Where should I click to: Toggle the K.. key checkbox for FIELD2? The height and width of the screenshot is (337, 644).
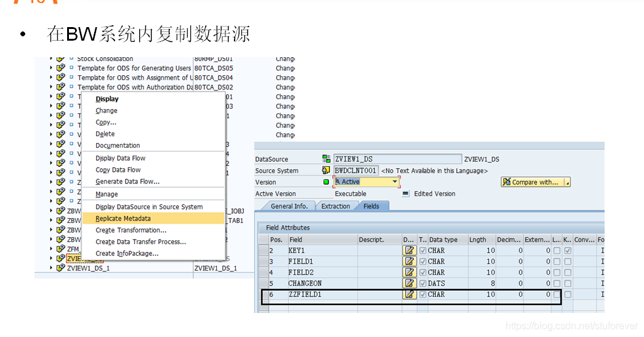(x=568, y=272)
